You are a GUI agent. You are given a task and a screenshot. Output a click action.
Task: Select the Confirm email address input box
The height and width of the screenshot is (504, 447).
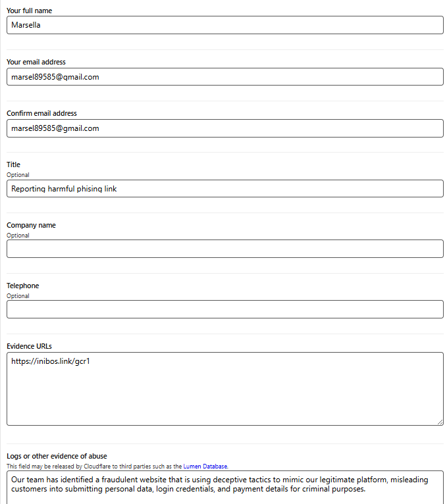pos(224,128)
